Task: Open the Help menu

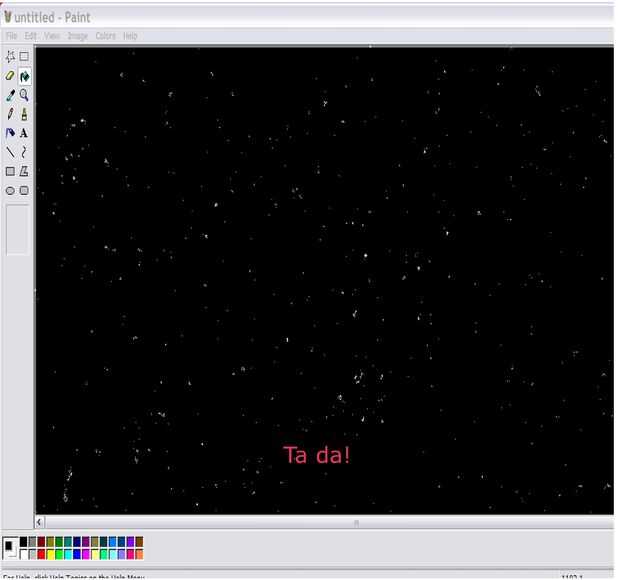Action: click(x=130, y=36)
